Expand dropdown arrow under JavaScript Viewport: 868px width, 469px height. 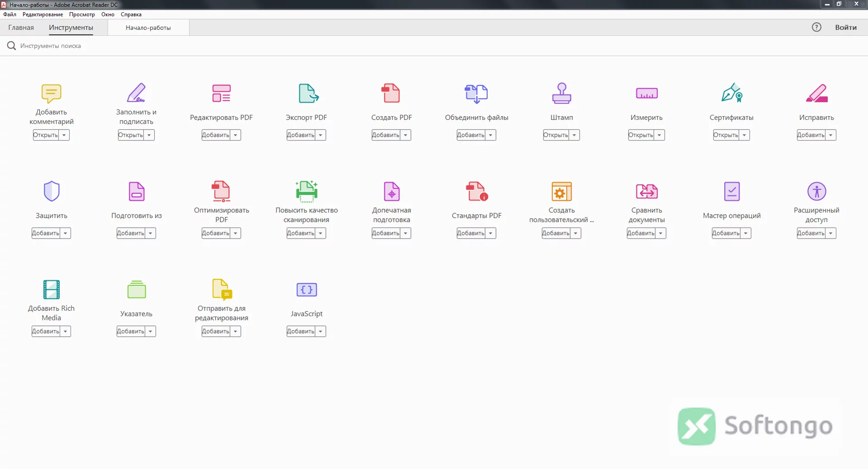click(x=321, y=331)
